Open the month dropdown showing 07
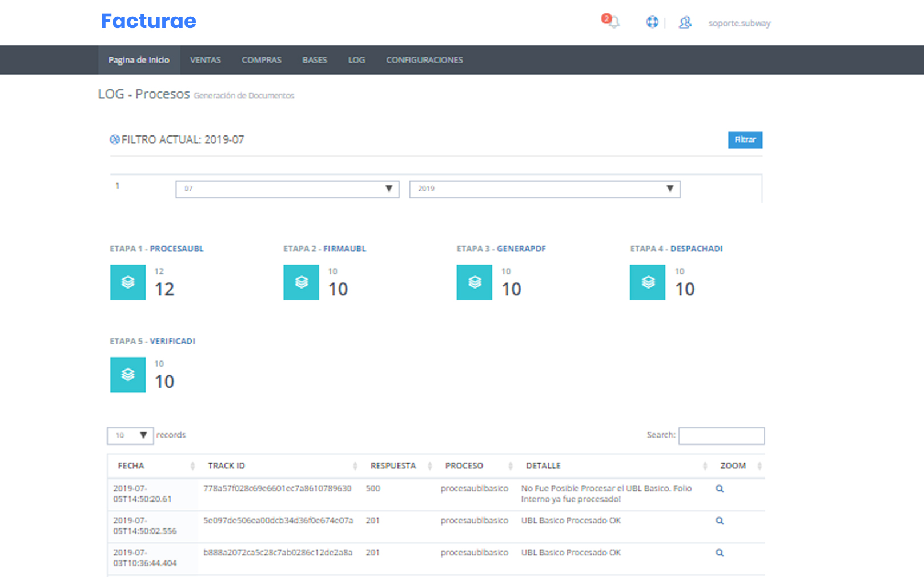Image resolution: width=924 pixels, height=577 pixels. (287, 189)
